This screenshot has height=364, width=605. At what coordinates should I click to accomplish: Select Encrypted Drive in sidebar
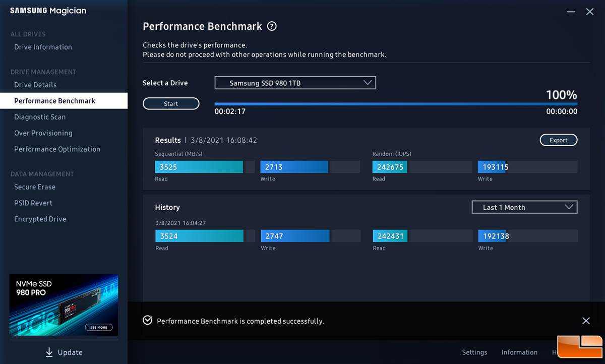pos(40,219)
